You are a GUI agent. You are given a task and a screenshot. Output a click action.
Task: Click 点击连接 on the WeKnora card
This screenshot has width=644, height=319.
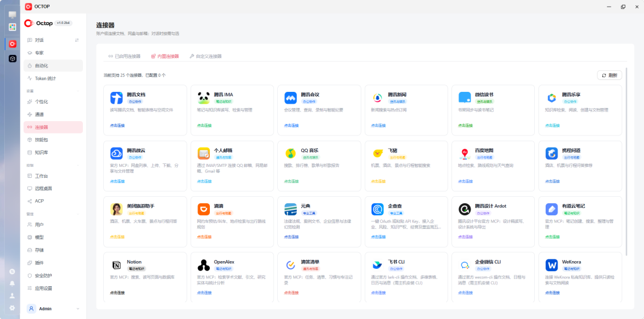coord(552,293)
